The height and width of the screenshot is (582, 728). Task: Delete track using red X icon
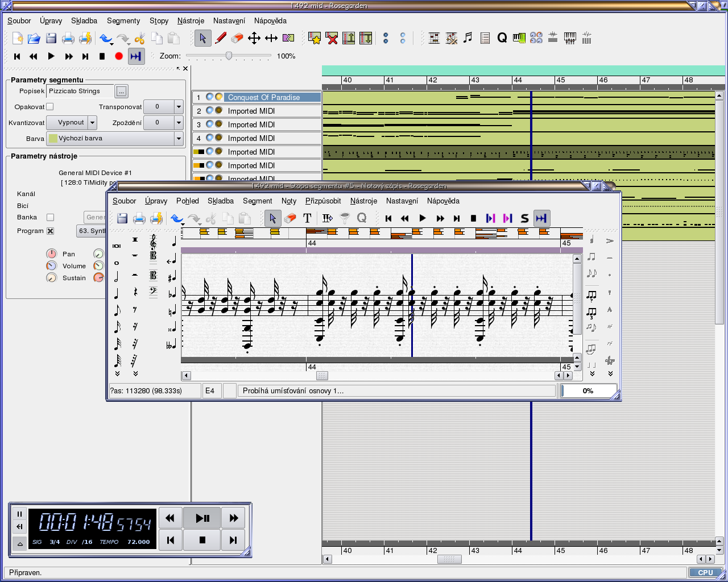(x=332, y=38)
